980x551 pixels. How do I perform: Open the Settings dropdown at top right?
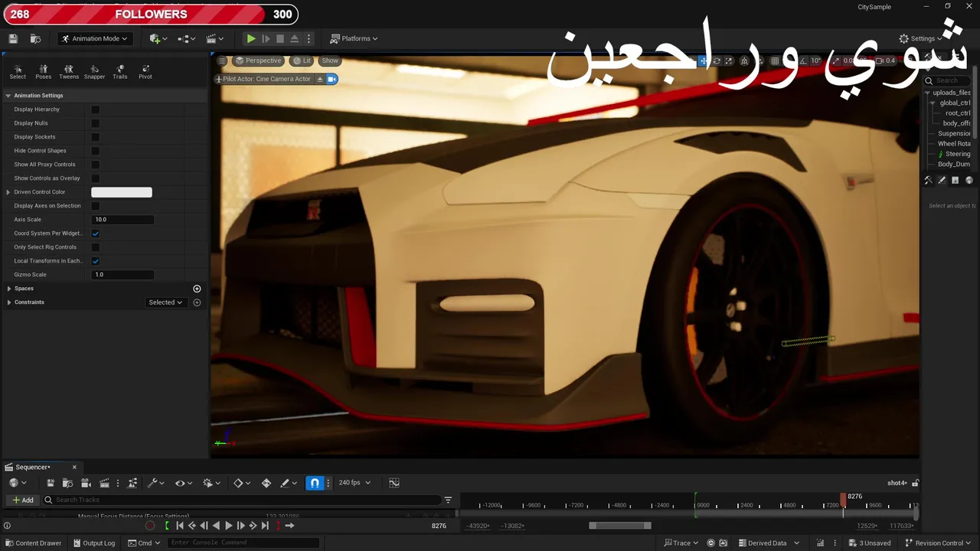point(921,38)
